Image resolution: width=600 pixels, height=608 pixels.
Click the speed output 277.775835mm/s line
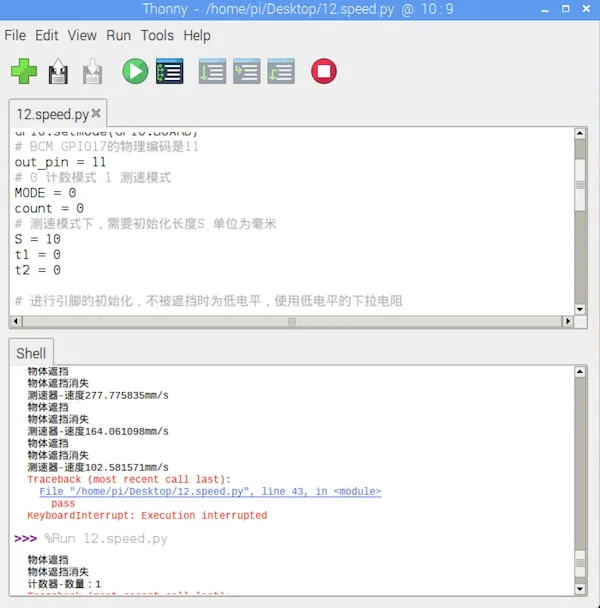click(x=98, y=395)
